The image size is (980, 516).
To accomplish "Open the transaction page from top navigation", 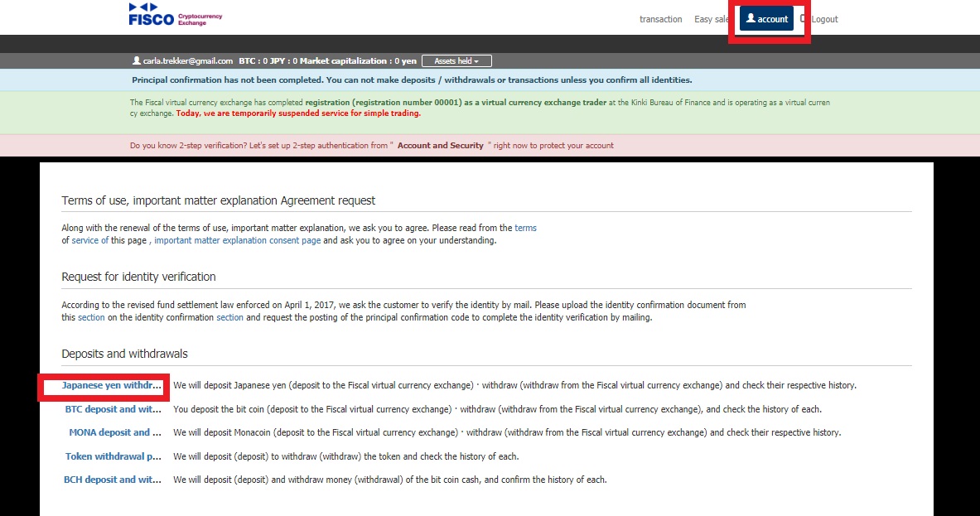I will click(660, 19).
